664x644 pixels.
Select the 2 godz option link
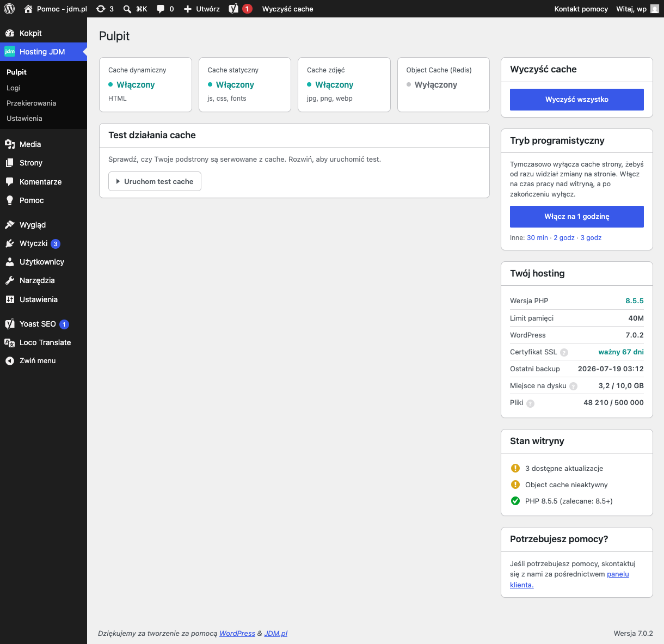tap(564, 238)
